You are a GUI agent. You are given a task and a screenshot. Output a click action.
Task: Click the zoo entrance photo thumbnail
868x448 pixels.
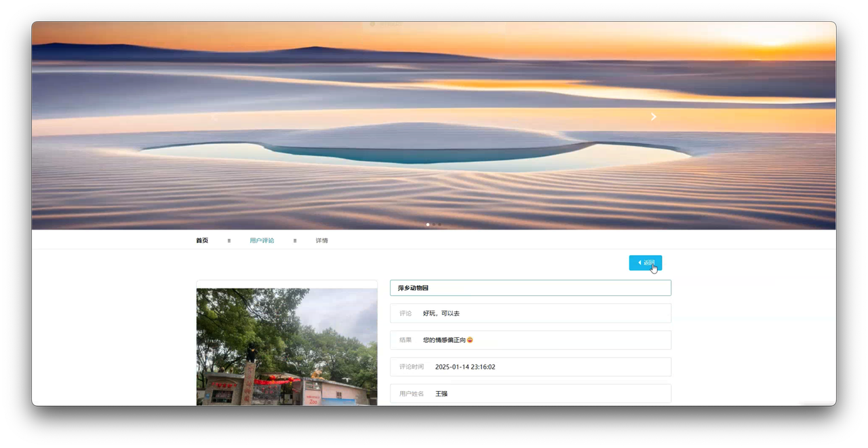tap(286, 346)
